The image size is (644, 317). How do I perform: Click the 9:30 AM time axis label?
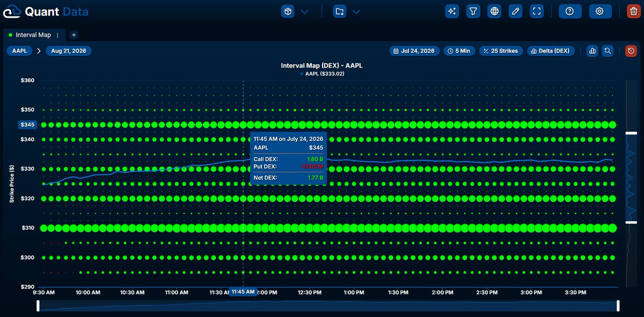click(44, 293)
